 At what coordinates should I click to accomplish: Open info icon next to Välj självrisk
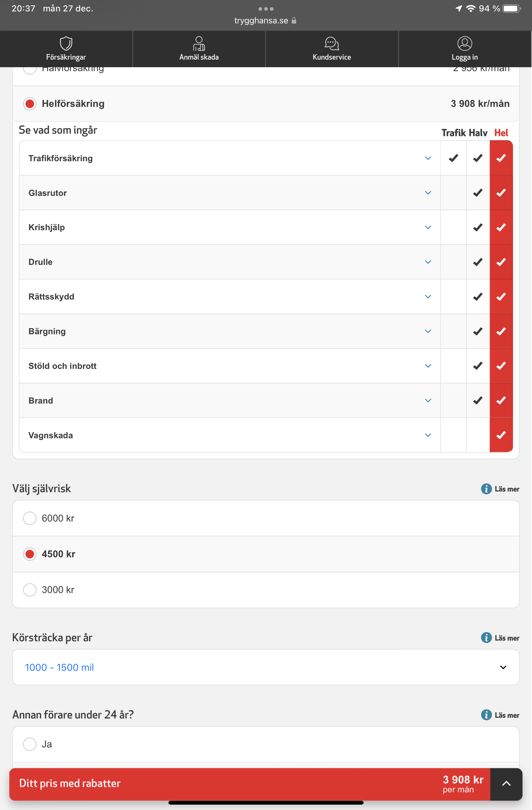click(486, 489)
